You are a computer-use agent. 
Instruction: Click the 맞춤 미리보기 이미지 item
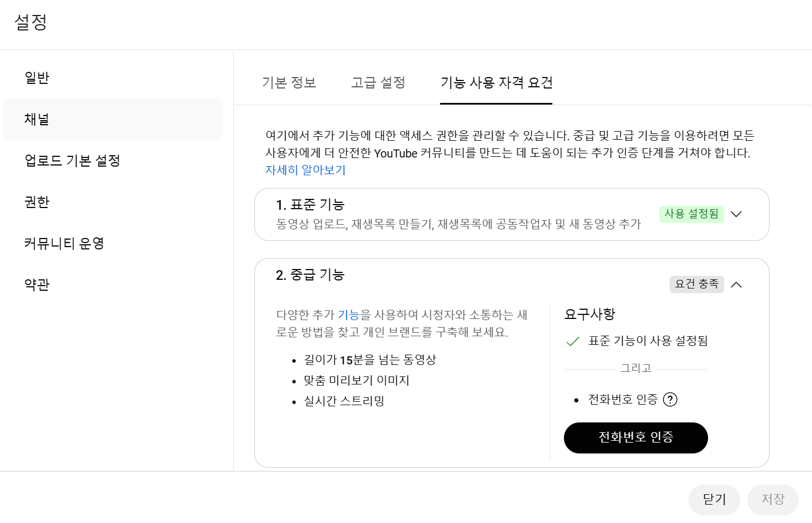point(357,380)
